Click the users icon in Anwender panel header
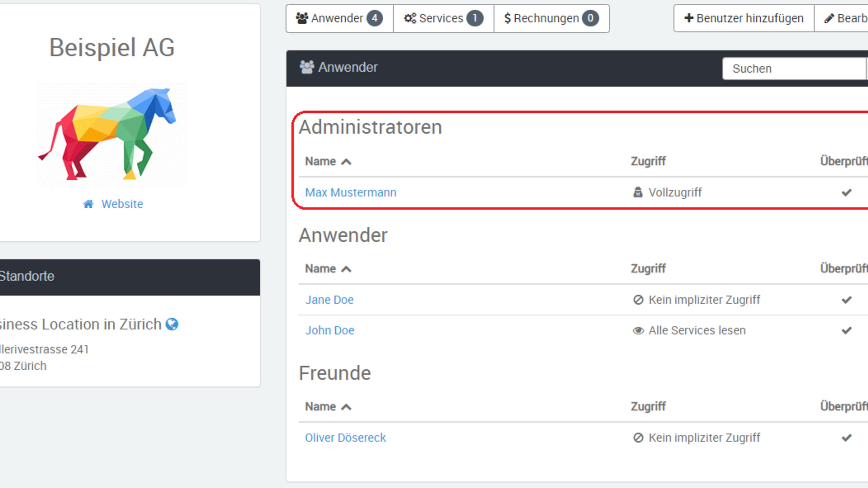The width and height of the screenshot is (868, 488). click(307, 67)
